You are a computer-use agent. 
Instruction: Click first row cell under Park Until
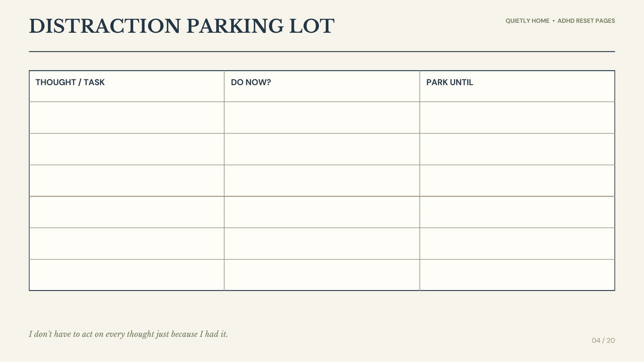(x=517, y=117)
